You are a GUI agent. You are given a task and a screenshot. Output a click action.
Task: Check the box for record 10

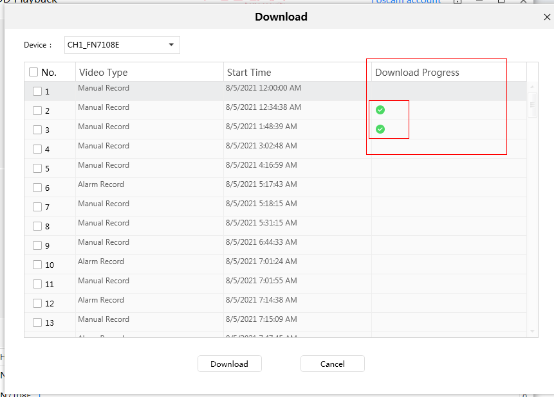[37, 265]
